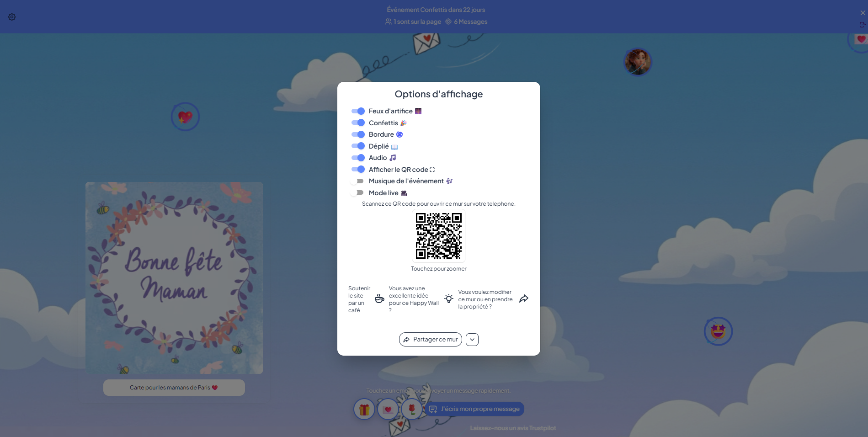Click the Déplié open book icon
This screenshot has width=868, height=437.
pyautogui.click(x=394, y=146)
